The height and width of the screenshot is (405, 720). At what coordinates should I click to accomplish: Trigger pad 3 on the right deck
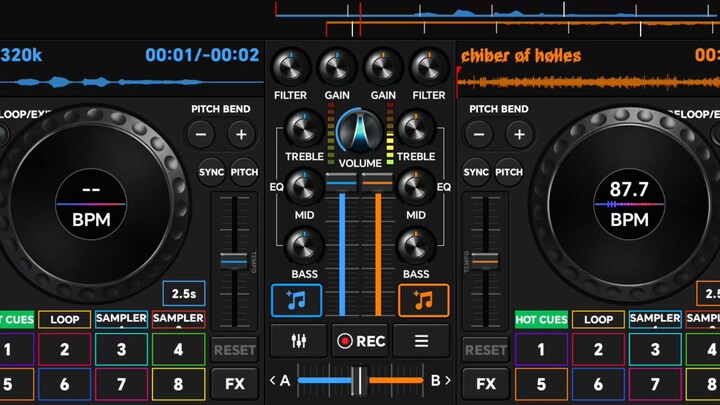coord(655,349)
